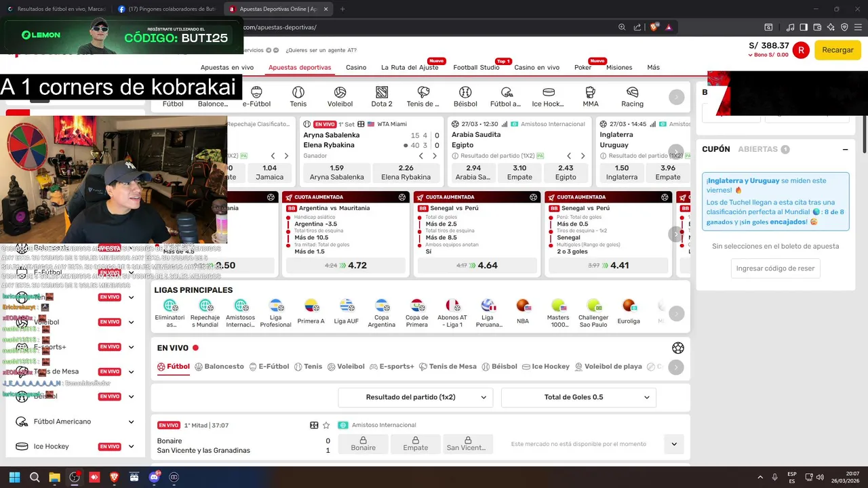Open the Más menu item

(x=653, y=67)
